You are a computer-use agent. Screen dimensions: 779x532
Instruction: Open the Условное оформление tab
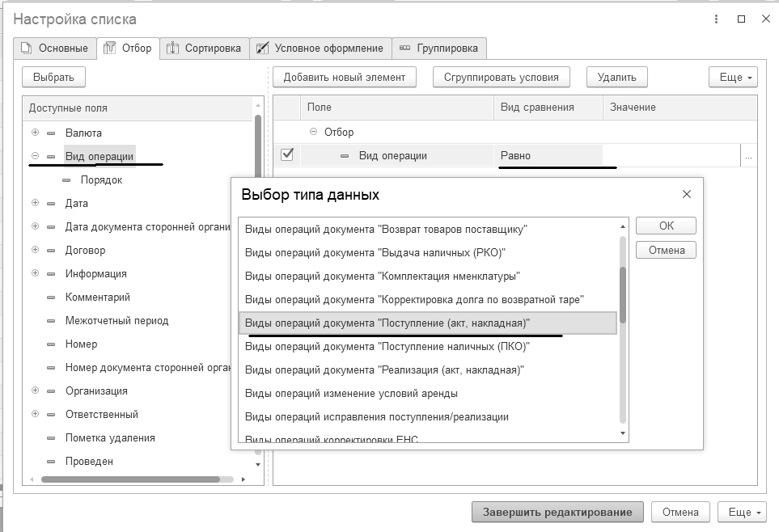click(x=320, y=49)
